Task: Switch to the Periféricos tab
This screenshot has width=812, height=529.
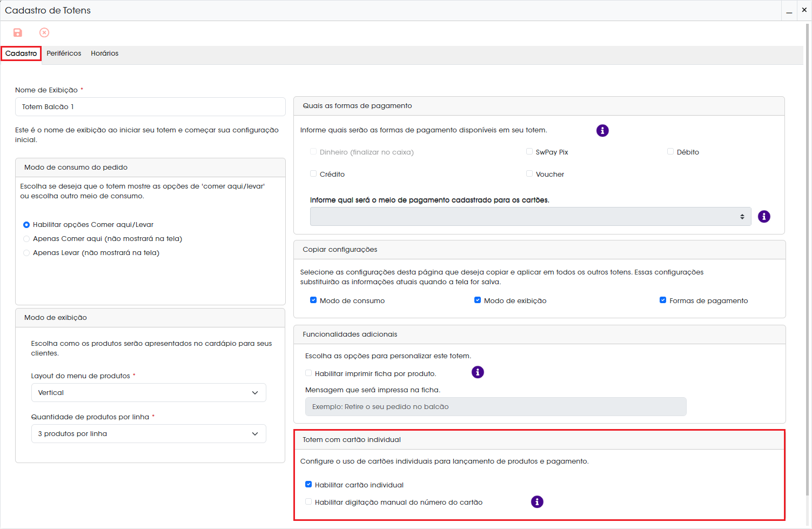Action: pyautogui.click(x=64, y=53)
